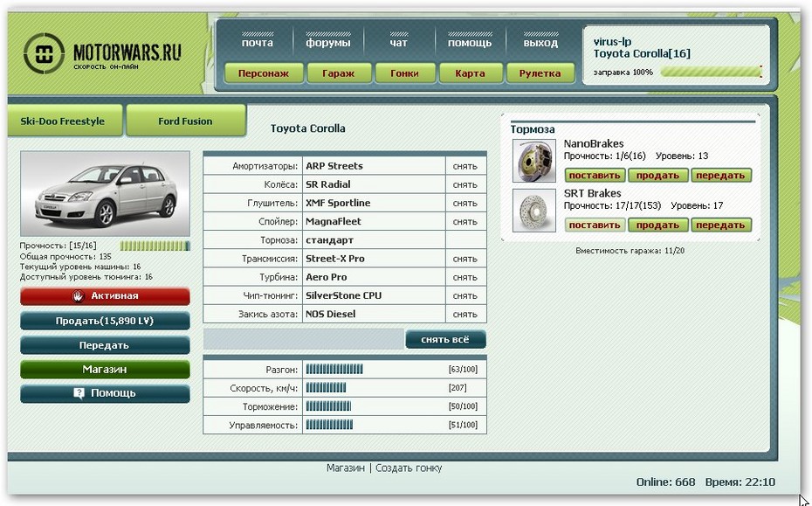Transfer the NanoBrakes part
Viewport: 812px width, 506px height.
coord(721,176)
